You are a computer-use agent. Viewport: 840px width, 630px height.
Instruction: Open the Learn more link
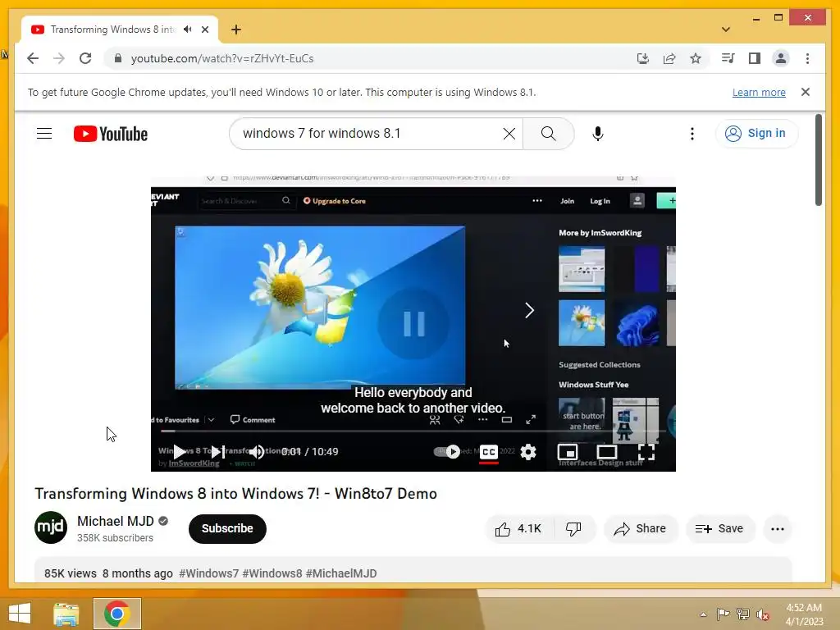[x=759, y=92]
